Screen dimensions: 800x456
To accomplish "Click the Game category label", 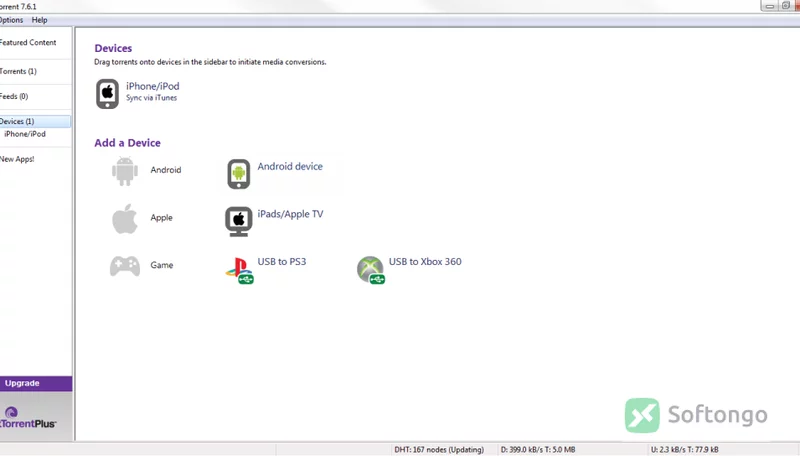I will click(x=162, y=265).
